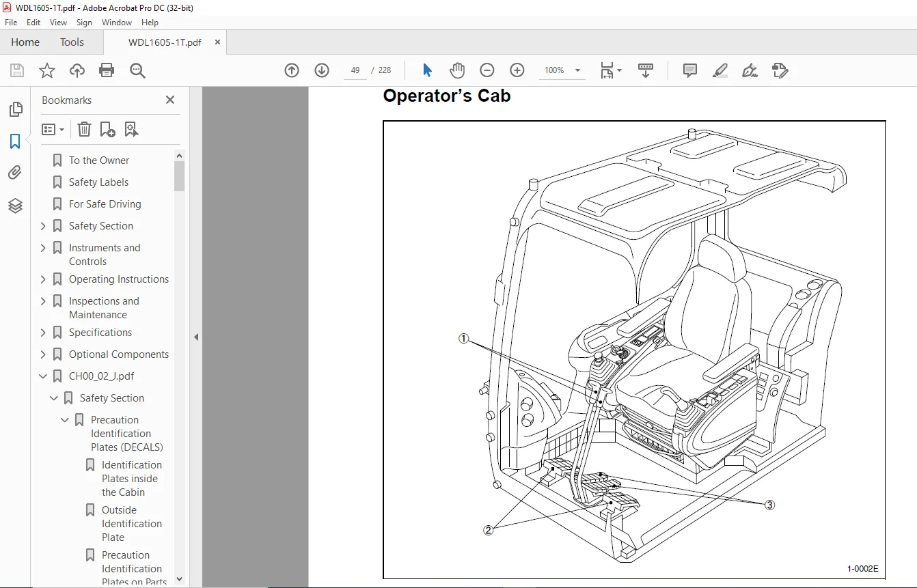Expand the Safety Section bookmark
This screenshot has width=917, height=588.
point(43,226)
